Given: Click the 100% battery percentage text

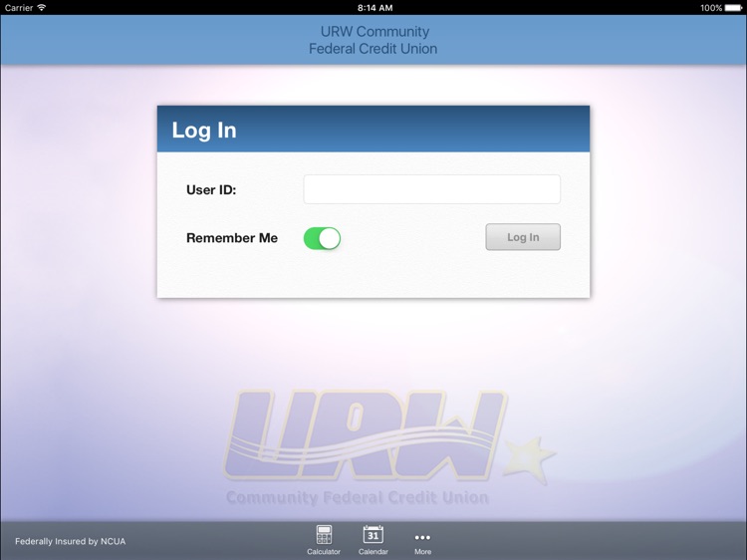Looking at the screenshot, I should [x=711, y=8].
